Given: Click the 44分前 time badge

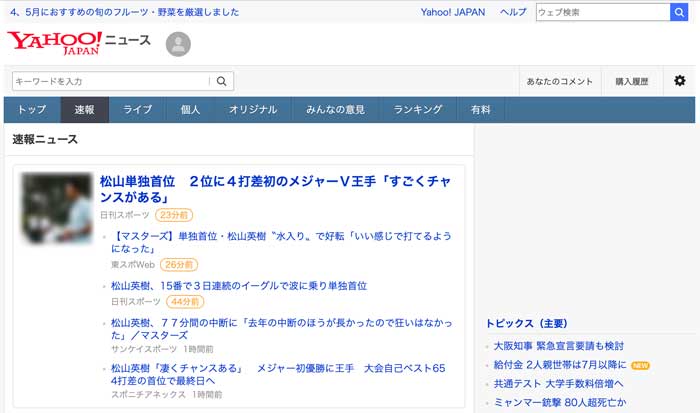Looking at the screenshot, I should (x=185, y=302).
